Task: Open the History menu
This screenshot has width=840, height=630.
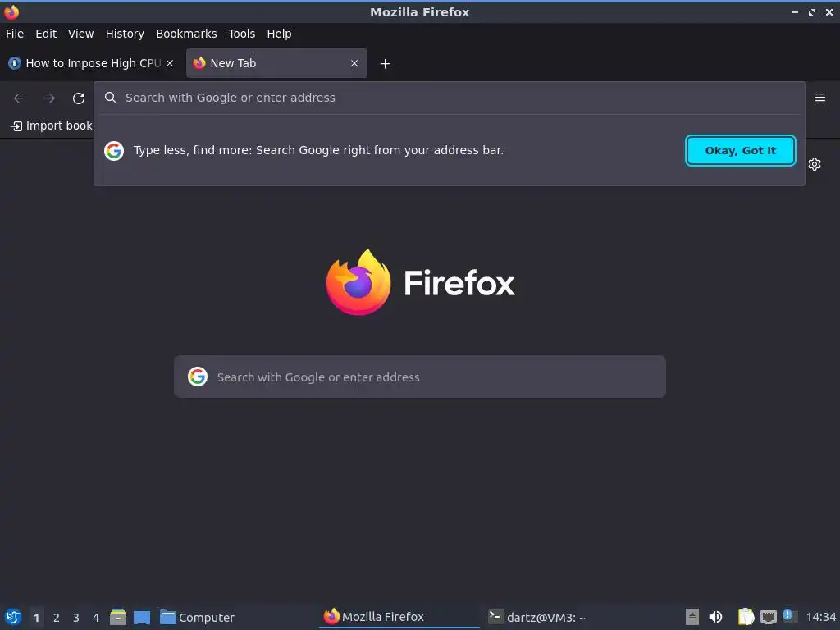Action: [x=125, y=34]
